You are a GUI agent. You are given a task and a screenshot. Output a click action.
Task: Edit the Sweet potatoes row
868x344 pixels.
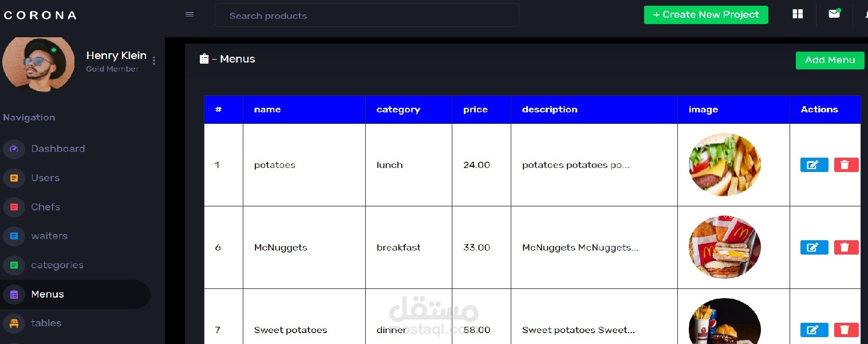coord(814,330)
